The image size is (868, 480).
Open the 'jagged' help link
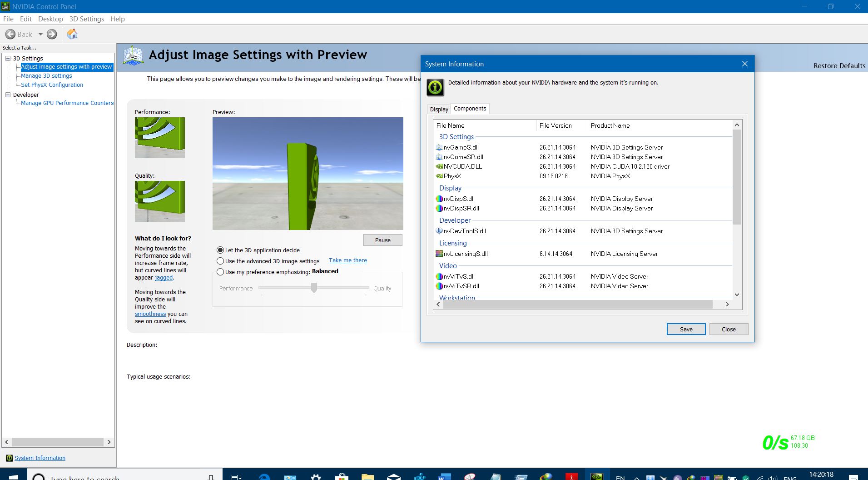coord(164,278)
